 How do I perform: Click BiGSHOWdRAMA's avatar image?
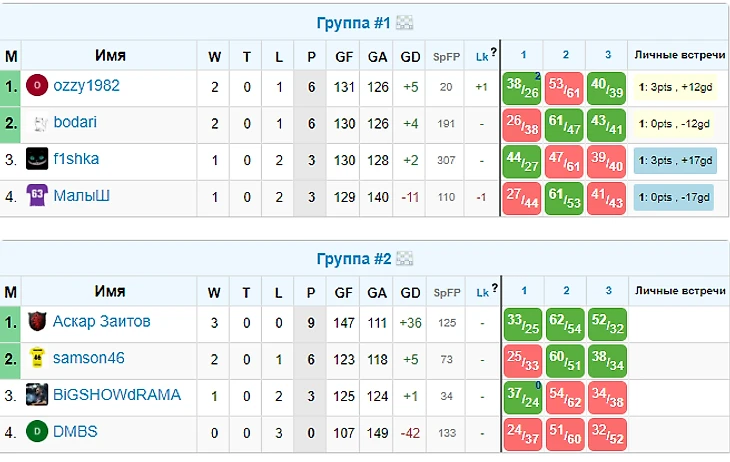coord(37,395)
